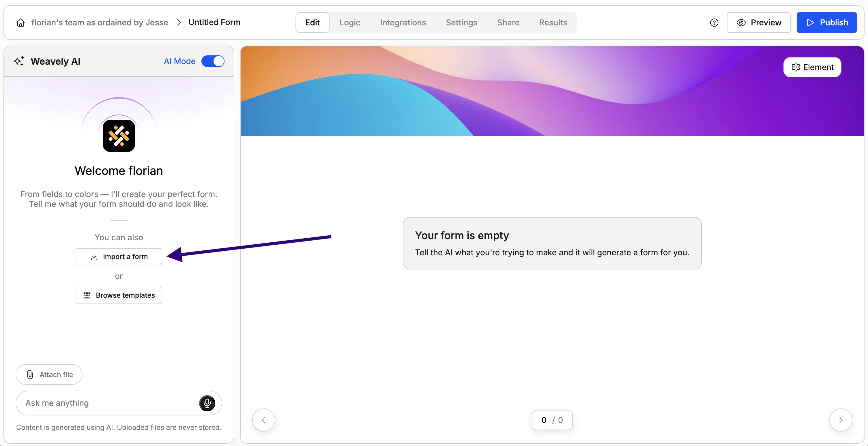This screenshot has height=446, width=868.
Task: Click the Weavely AI sparkle icon
Action: 19,61
